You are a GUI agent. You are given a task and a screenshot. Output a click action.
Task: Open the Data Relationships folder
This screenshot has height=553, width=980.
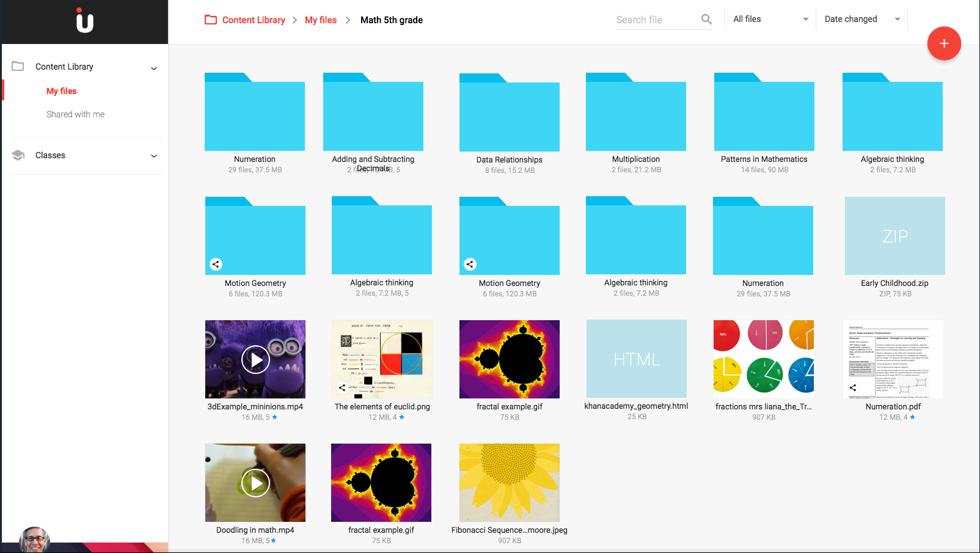(510, 112)
